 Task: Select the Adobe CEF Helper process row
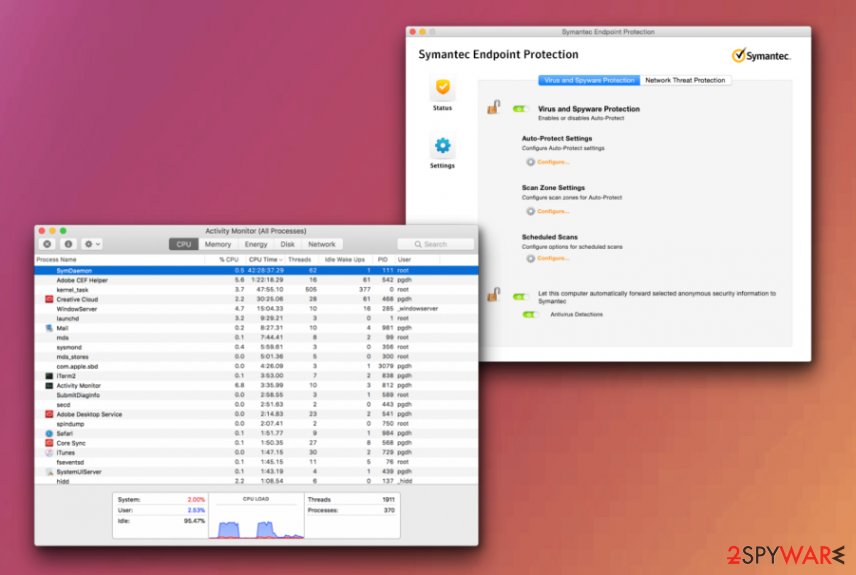pyautogui.click(x=256, y=280)
